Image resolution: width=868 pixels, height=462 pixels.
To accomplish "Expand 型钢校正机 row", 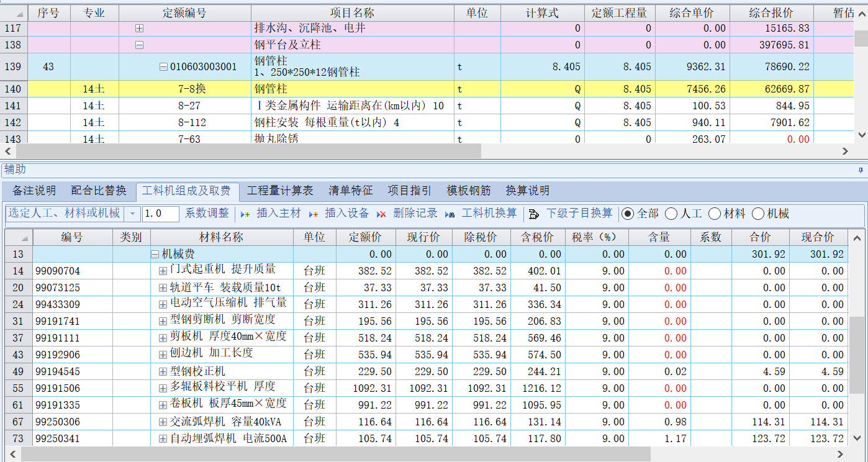I will pyautogui.click(x=163, y=371).
